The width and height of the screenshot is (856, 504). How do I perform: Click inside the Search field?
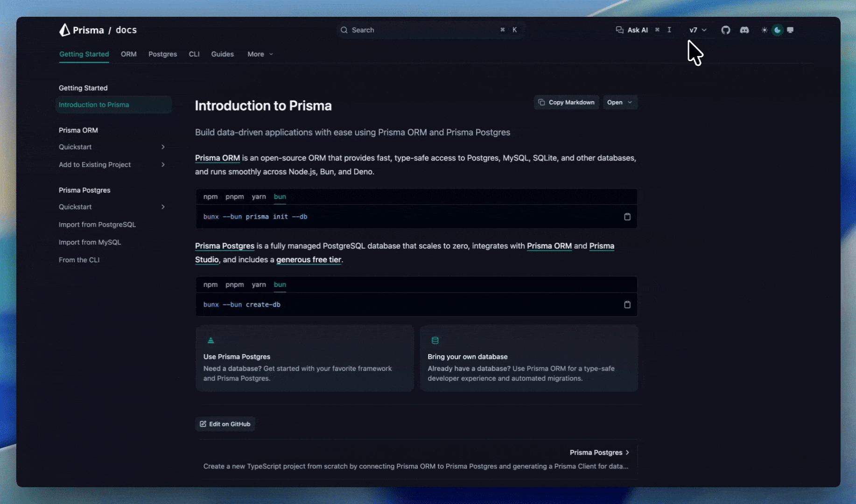tap(420, 30)
